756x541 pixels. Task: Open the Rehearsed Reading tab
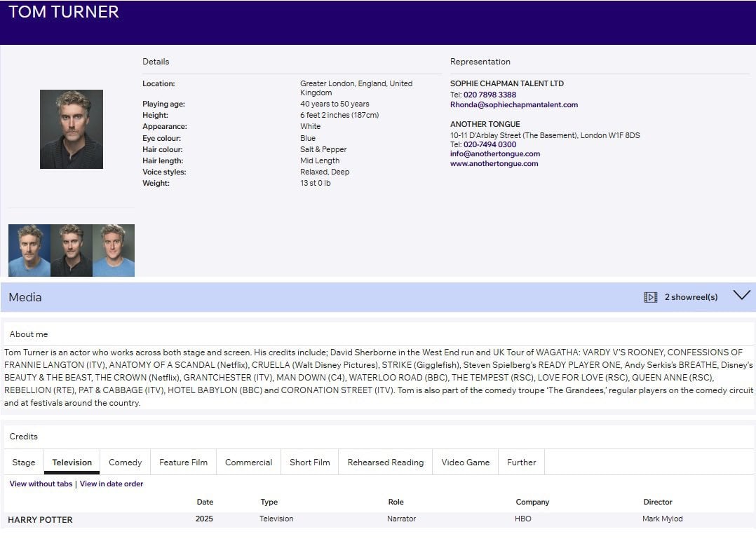tap(385, 463)
